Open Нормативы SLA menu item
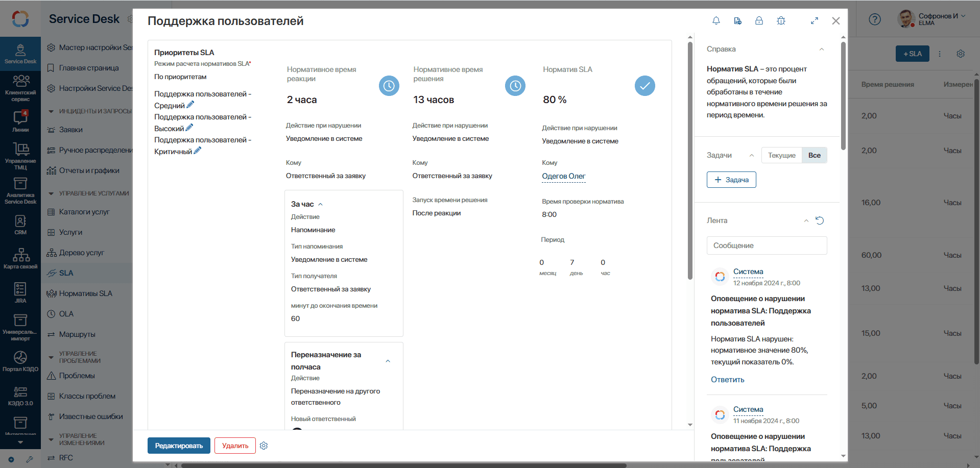980x468 pixels. click(x=85, y=293)
